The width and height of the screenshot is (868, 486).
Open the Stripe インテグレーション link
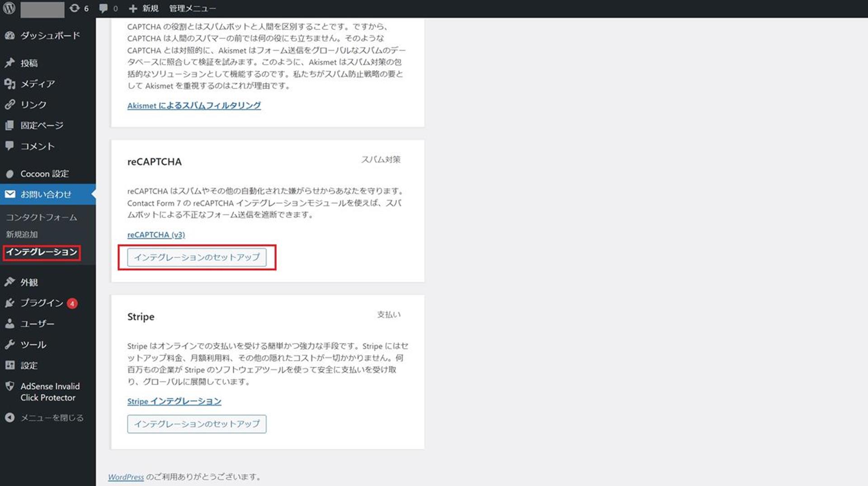(x=174, y=401)
